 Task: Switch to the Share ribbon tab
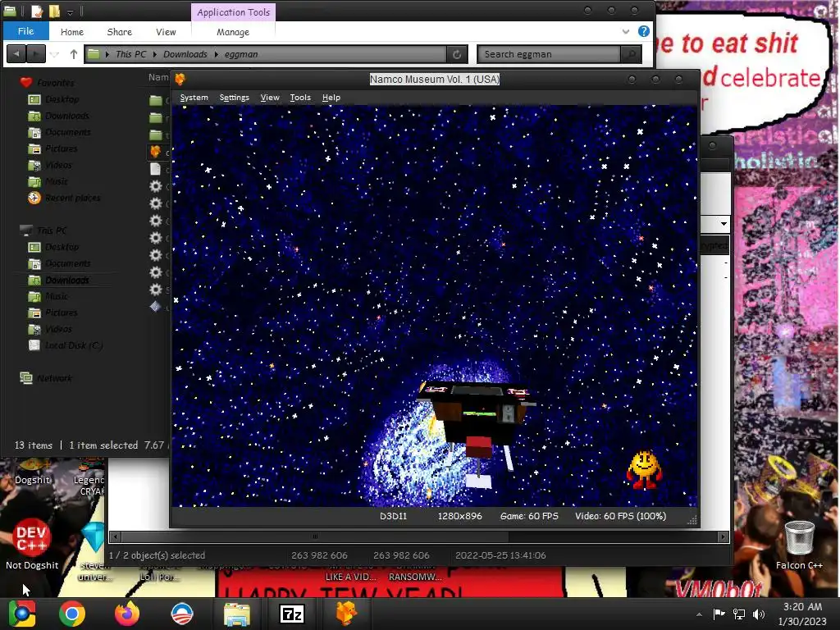point(120,32)
